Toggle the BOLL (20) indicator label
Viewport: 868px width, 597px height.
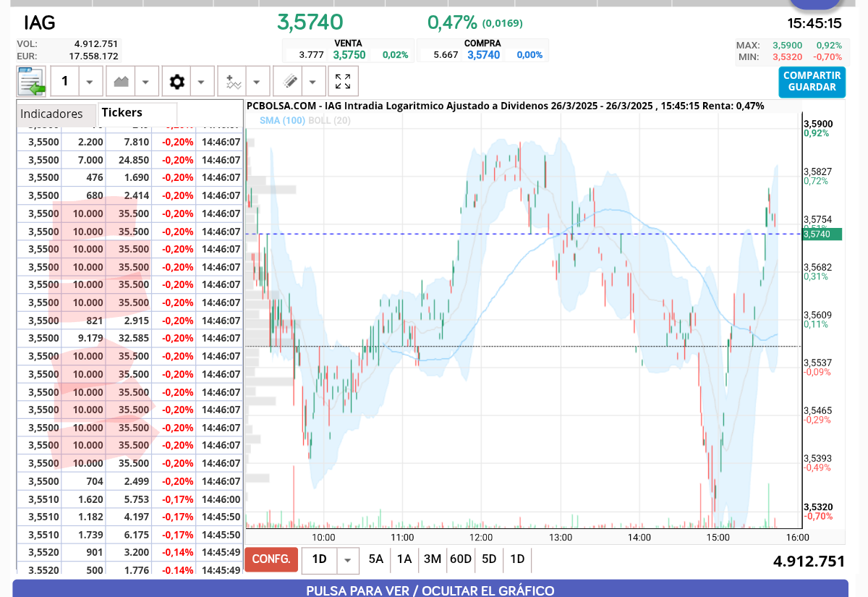point(329,121)
